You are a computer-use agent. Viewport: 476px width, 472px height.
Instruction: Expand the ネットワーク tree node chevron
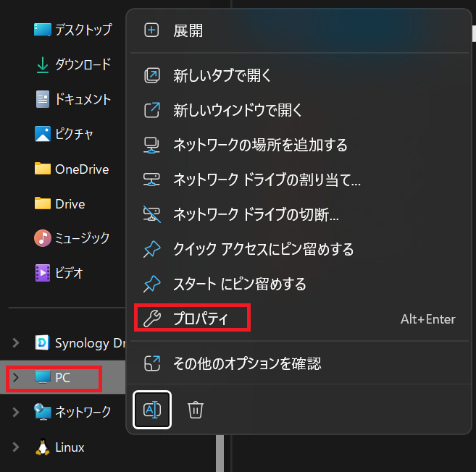[16, 412]
